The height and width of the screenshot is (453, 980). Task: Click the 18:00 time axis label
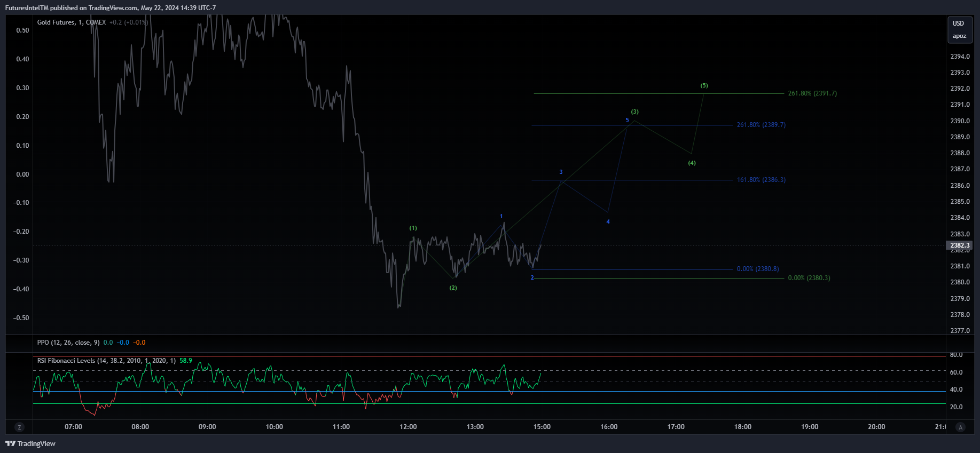pos(743,427)
